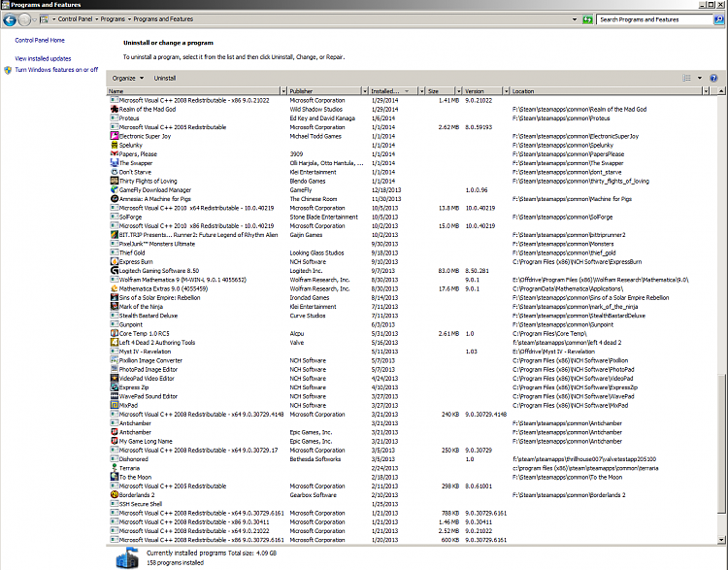Click the Spelunky program icon
Viewport: 728px width, 570px height.
pyautogui.click(x=115, y=145)
